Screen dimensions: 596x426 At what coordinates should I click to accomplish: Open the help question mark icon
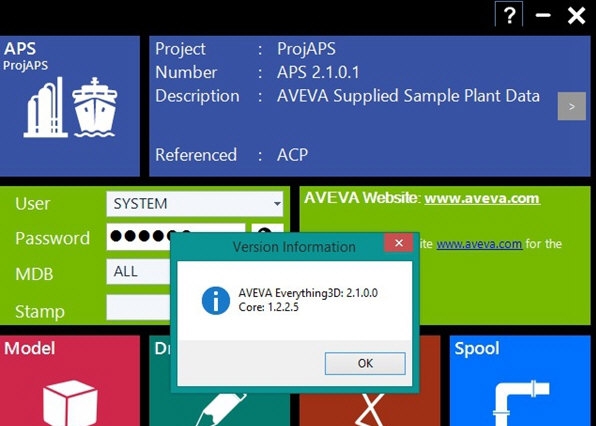[x=509, y=14]
